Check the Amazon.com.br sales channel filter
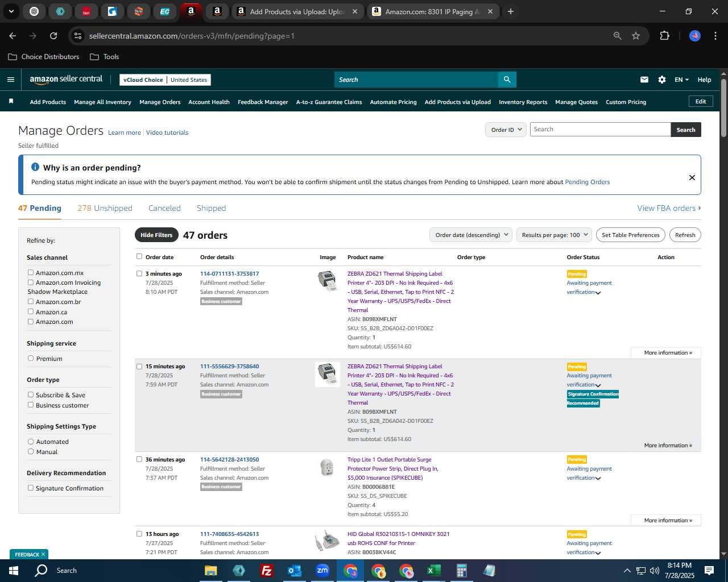728x582 pixels. pyautogui.click(x=31, y=302)
